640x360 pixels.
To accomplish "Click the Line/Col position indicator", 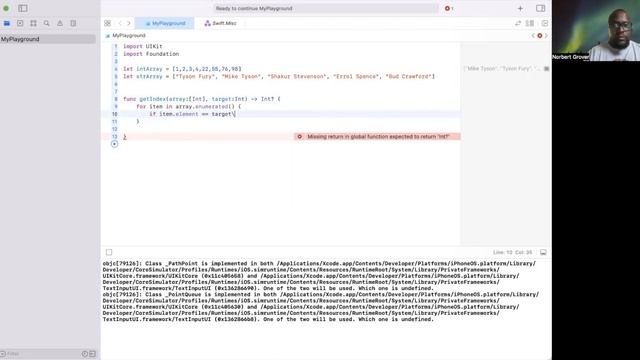I will (x=512, y=252).
